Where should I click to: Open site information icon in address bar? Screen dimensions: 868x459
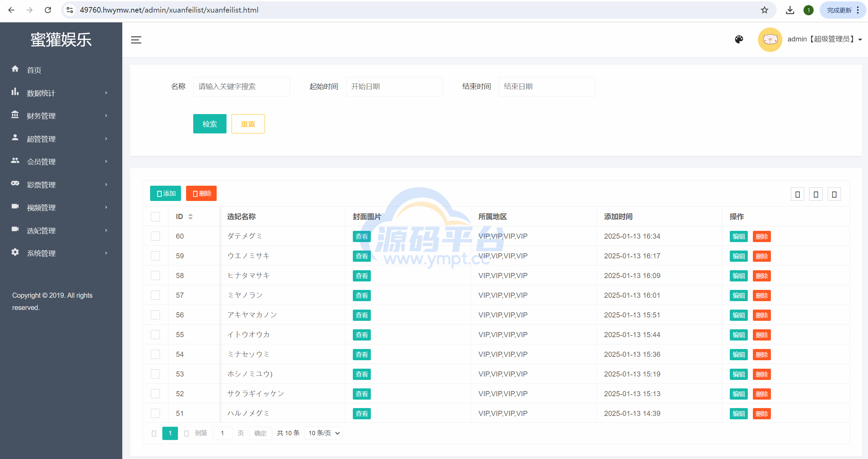(70, 10)
